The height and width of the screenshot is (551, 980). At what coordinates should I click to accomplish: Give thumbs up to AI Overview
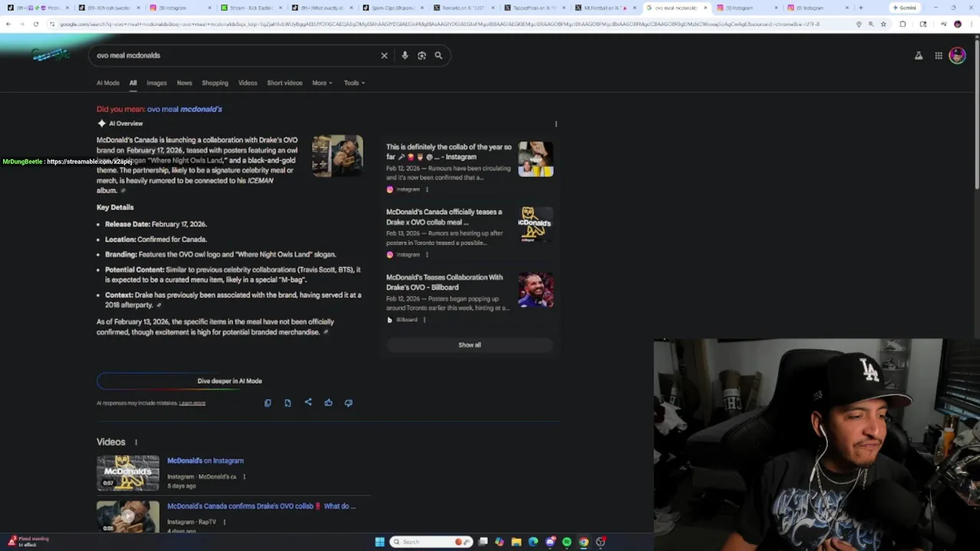click(x=328, y=403)
